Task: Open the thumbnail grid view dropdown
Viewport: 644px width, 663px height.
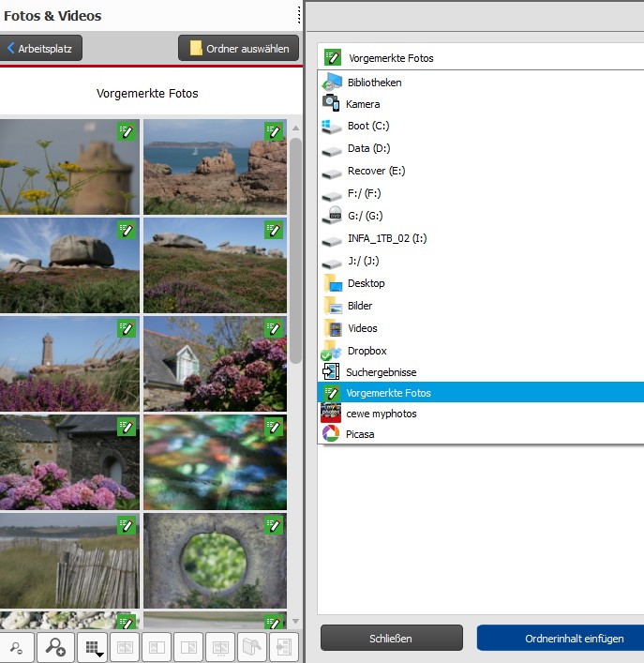Action: click(x=92, y=647)
